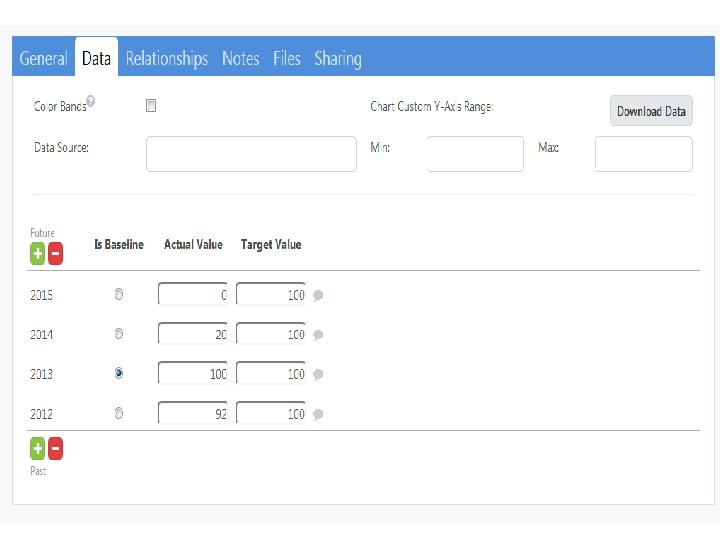Viewport: 720px width, 540px height.
Task: Click the 2014 year label
Action: [x=41, y=335]
